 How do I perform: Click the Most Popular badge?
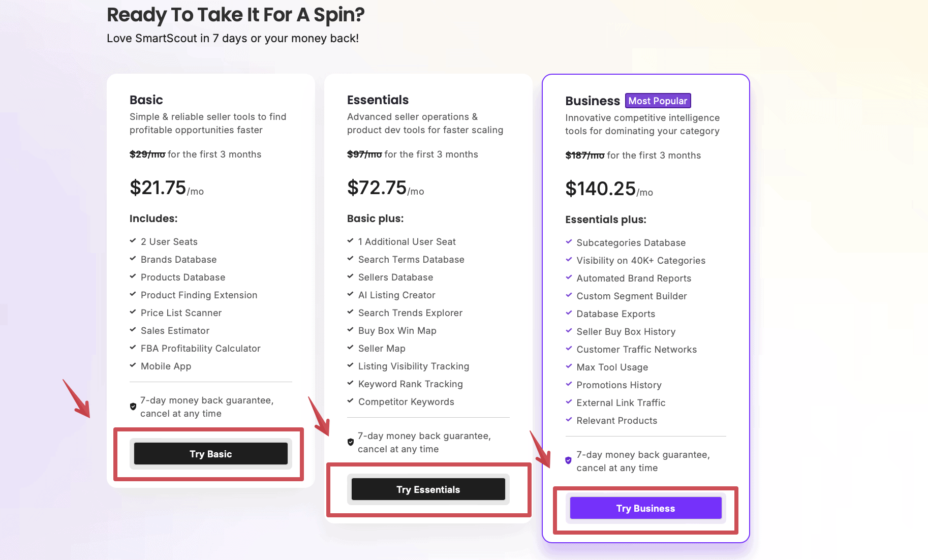pyautogui.click(x=658, y=101)
